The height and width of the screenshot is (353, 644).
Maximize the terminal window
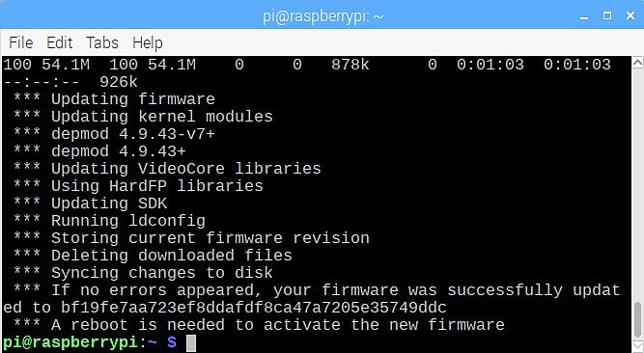click(607, 15)
